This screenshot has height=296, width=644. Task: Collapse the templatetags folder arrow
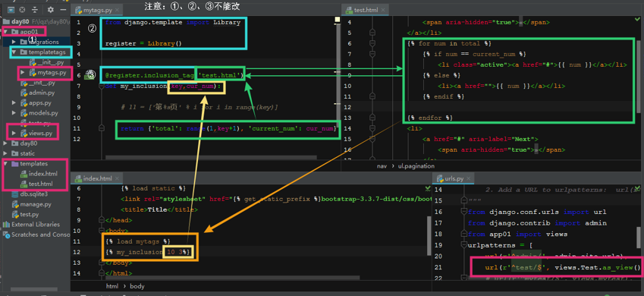(x=14, y=52)
